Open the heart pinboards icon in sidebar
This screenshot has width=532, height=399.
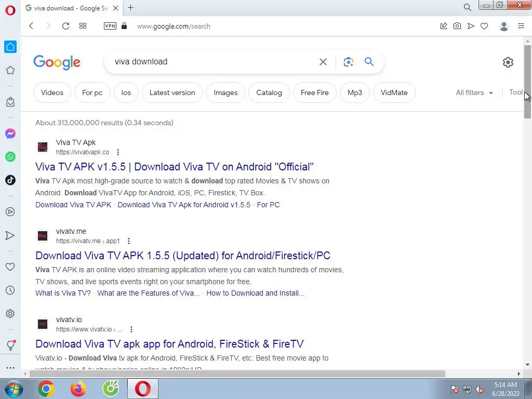(x=10, y=267)
